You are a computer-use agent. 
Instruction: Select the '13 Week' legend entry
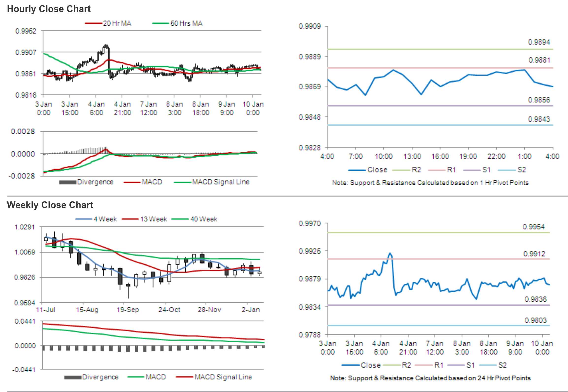145,219
